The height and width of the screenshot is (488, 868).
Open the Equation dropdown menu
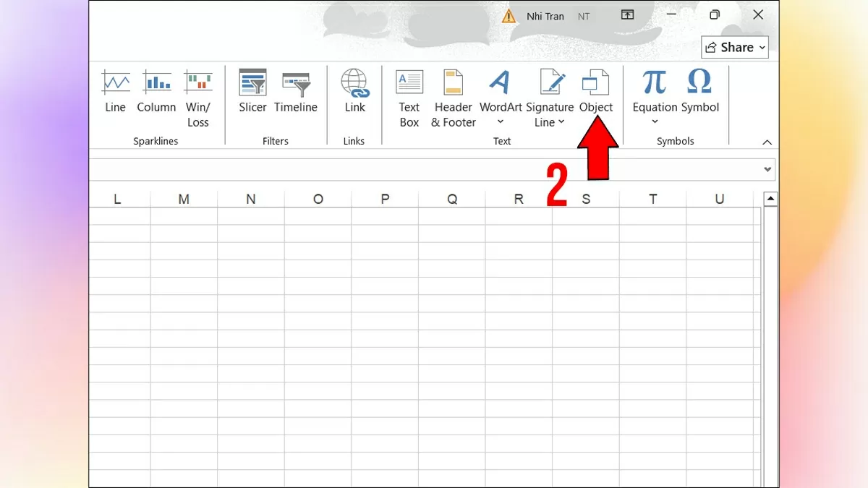pyautogui.click(x=655, y=121)
